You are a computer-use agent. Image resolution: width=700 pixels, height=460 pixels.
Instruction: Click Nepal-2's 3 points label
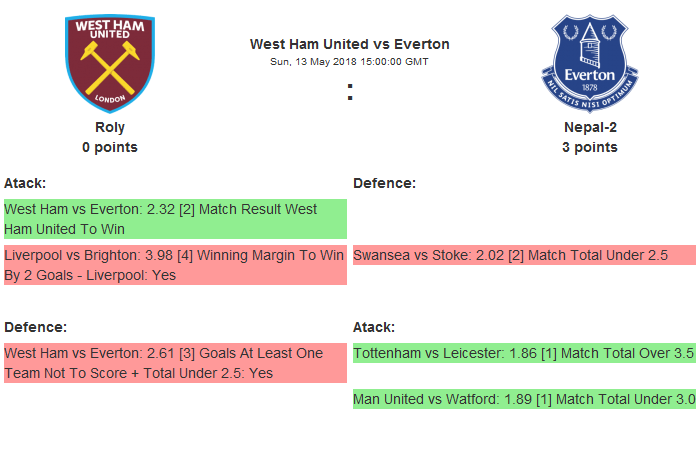(589, 147)
